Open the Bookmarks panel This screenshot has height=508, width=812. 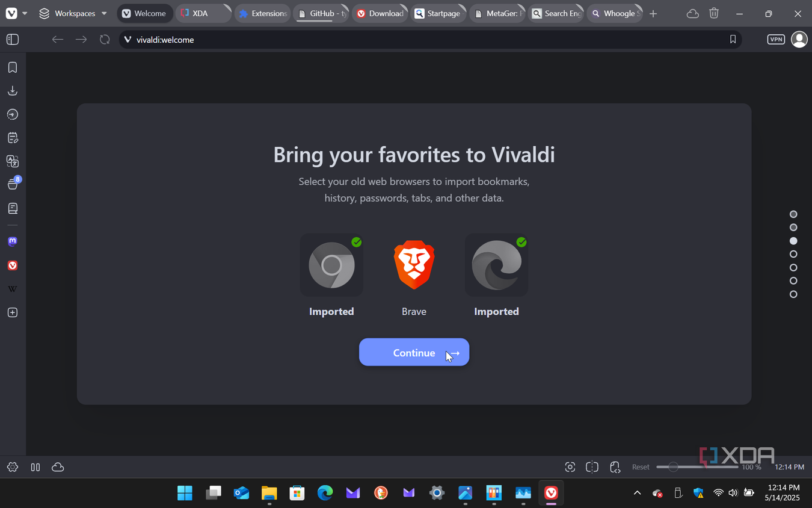(x=13, y=67)
